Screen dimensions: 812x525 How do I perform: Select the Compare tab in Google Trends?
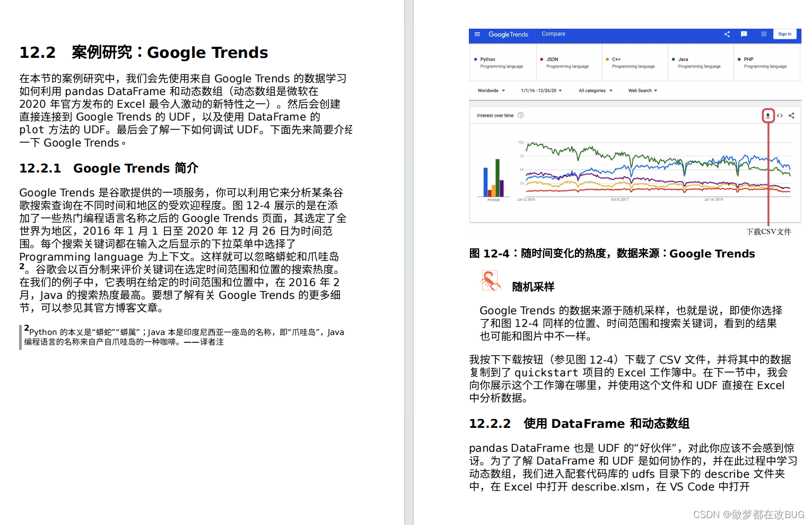click(553, 34)
